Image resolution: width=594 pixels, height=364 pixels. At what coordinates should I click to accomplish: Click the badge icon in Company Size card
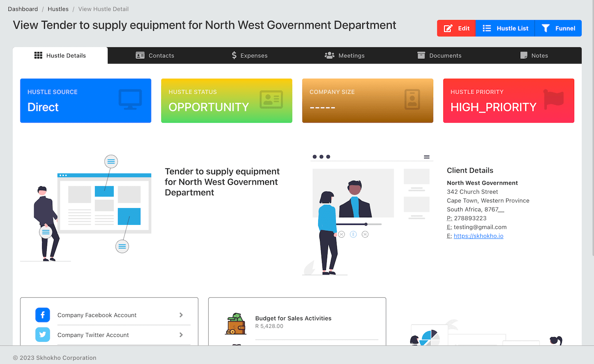412,99
